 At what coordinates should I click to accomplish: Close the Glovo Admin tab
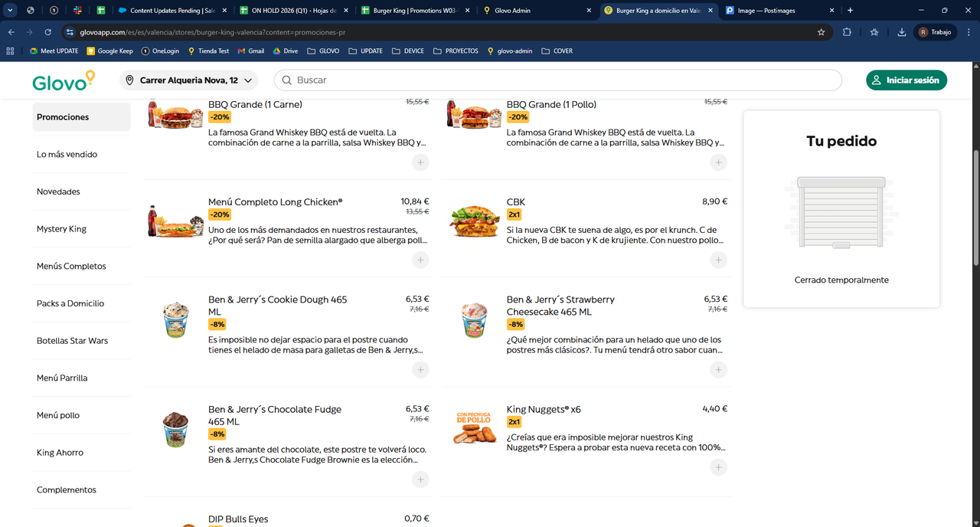pos(589,11)
